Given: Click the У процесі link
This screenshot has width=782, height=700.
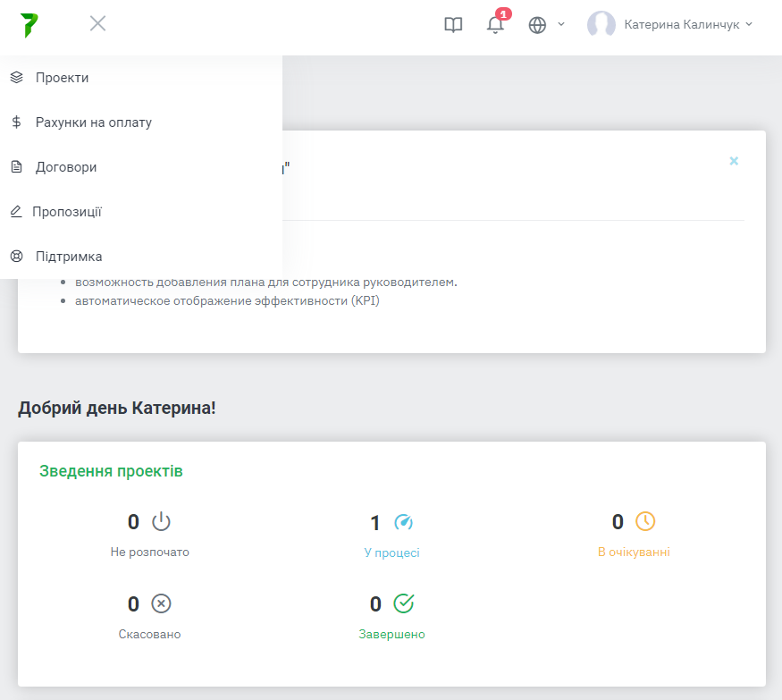Looking at the screenshot, I should (x=391, y=552).
